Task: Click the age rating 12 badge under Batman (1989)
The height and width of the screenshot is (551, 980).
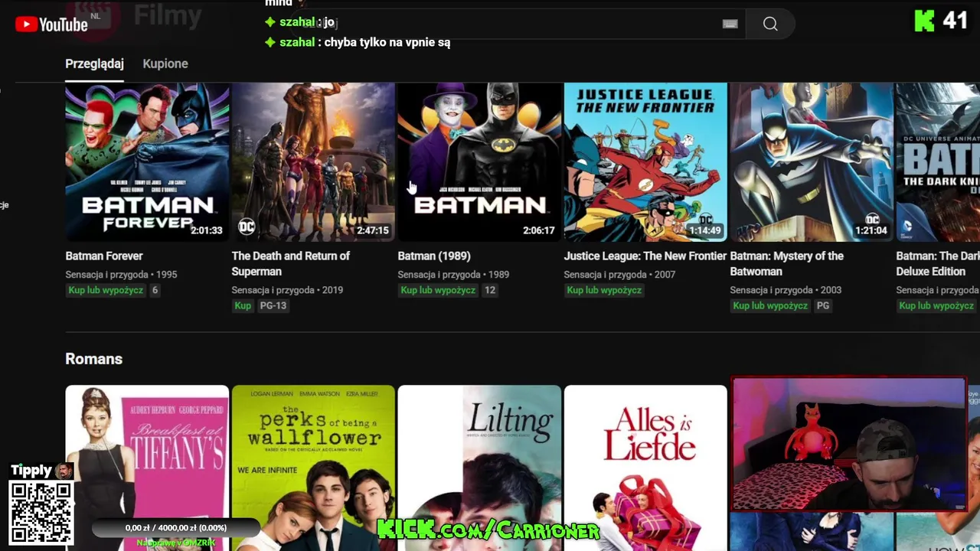Action: tap(490, 290)
